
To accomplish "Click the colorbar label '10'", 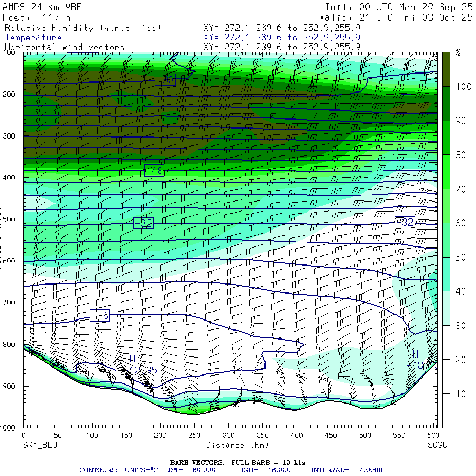I will pos(461,393).
